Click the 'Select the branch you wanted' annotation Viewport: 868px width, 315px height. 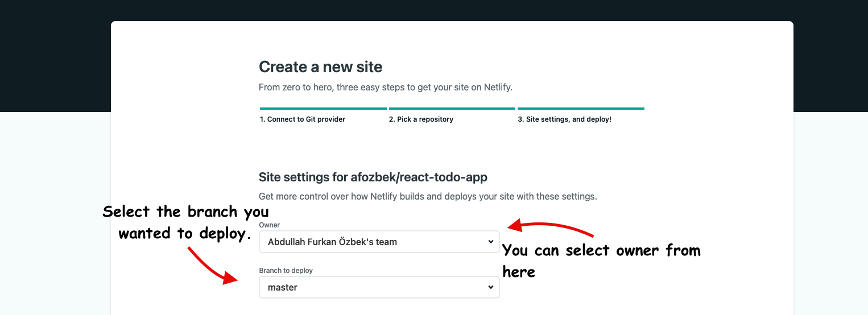pyautogui.click(x=185, y=222)
